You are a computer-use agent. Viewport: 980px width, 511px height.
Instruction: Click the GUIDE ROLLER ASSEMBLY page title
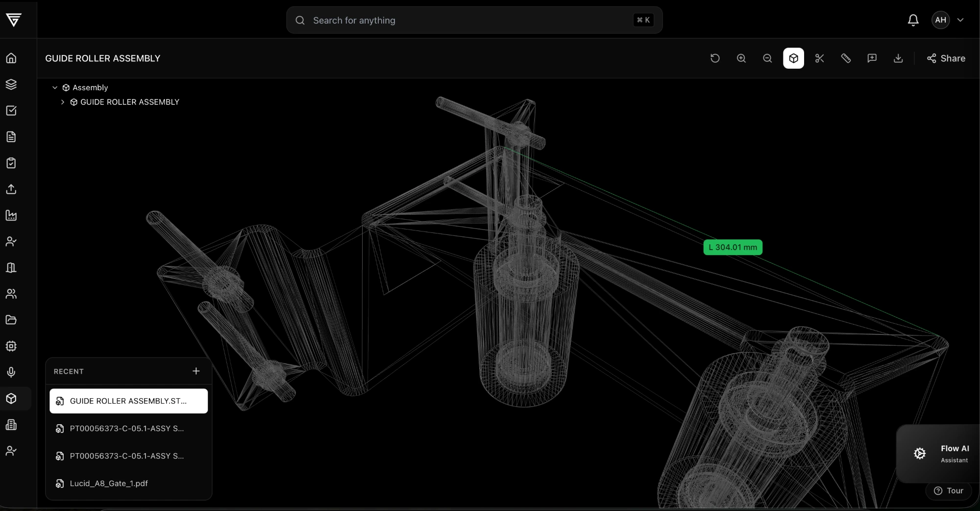click(x=103, y=58)
